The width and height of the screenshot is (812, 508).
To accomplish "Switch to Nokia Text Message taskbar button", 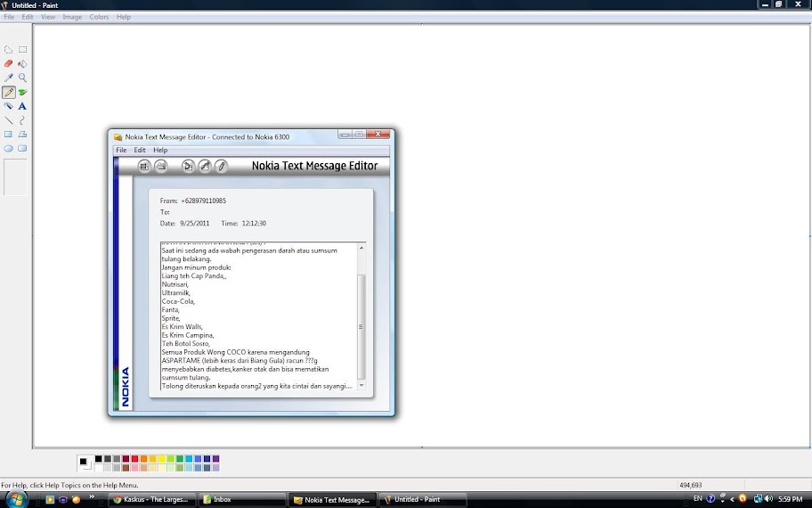I will point(331,500).
